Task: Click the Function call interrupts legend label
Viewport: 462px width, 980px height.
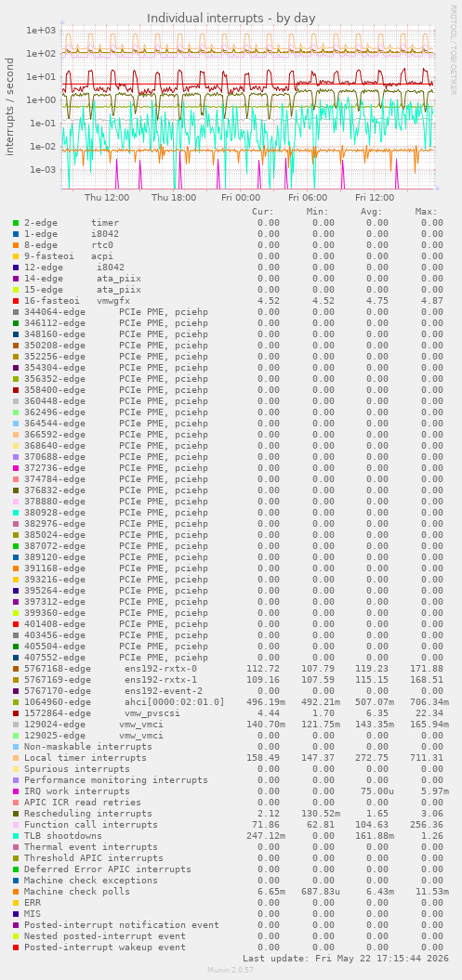Action: click(x=91, y=824)
